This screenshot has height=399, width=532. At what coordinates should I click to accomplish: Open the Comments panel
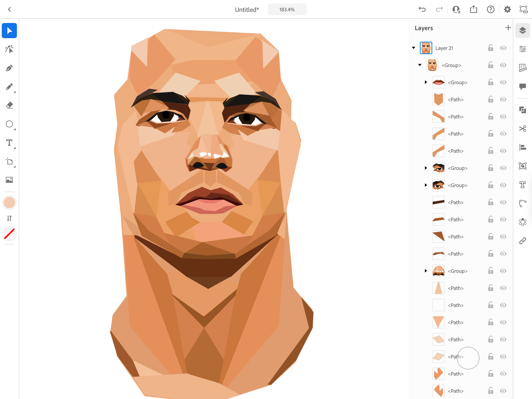pos(522,86)
